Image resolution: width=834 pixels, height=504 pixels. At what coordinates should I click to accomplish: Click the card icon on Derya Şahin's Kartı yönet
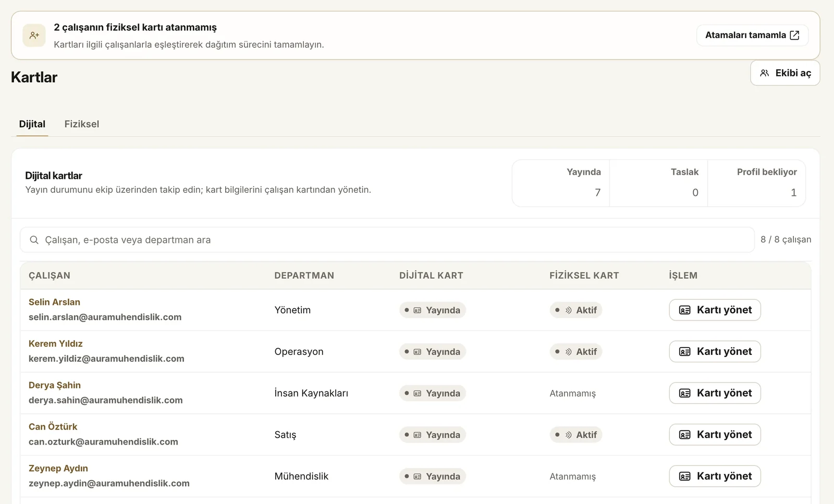tap(685, 393)
